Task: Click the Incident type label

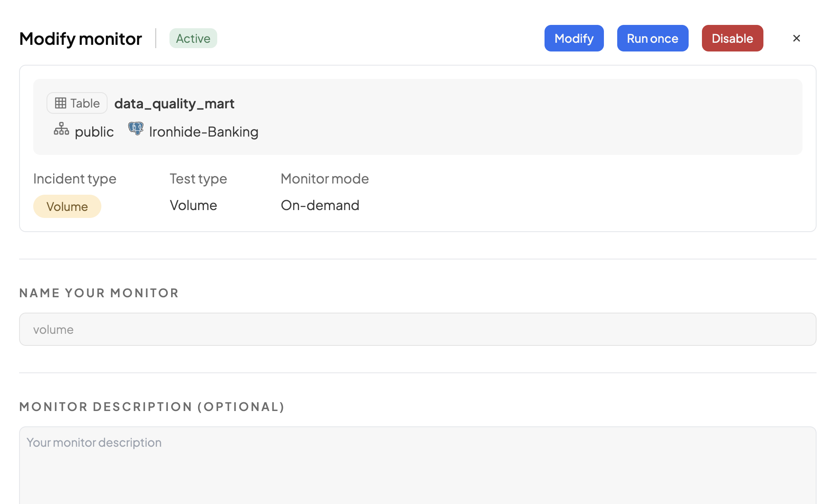Action: click(x=75, y=179)
